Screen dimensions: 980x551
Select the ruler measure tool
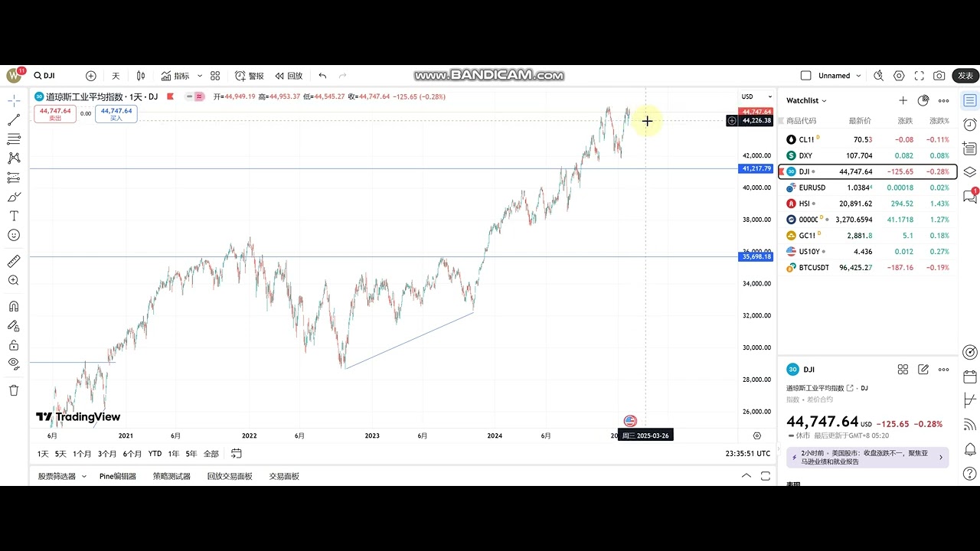(14, 261)
